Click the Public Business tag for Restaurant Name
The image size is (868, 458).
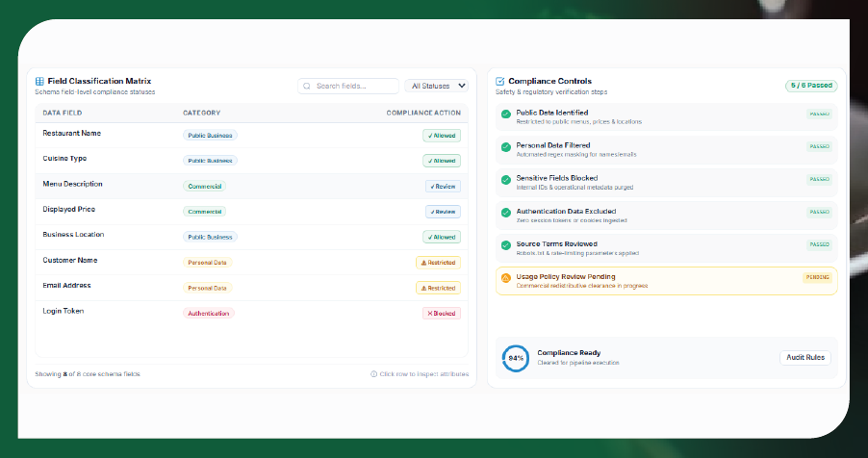pos(211,135)
